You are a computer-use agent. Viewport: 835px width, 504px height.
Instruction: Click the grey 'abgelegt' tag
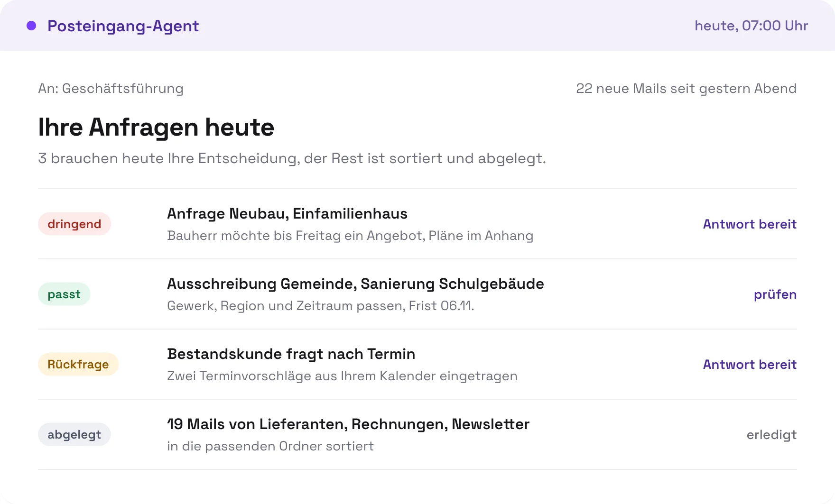tap(74, 434)
